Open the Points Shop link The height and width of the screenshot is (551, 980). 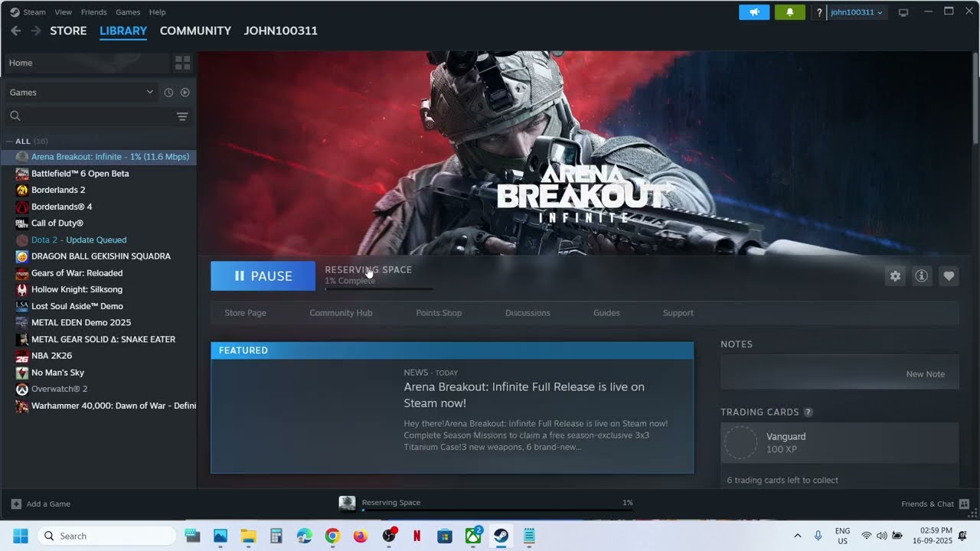click(x=439, y=313)
